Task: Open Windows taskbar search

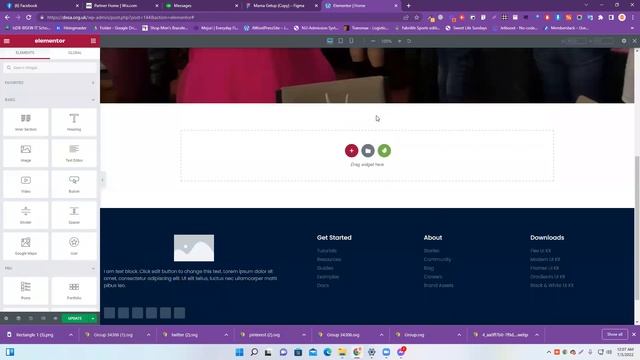Action: [254, 352]
